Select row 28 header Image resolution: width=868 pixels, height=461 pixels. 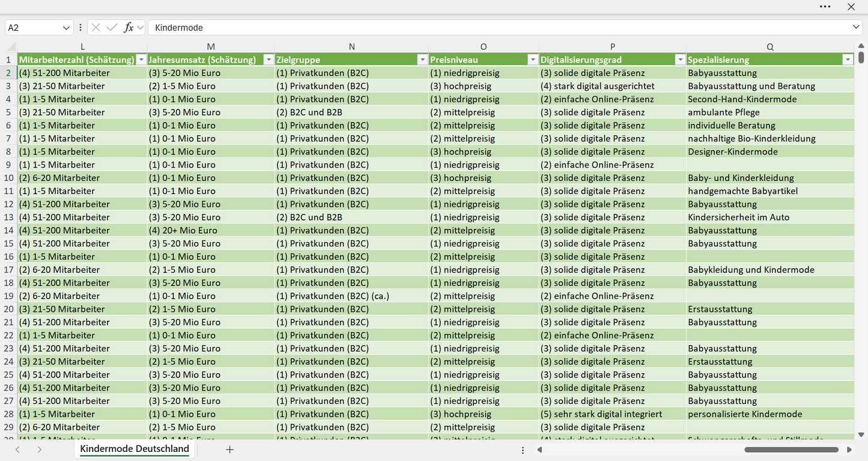(9, 414)
